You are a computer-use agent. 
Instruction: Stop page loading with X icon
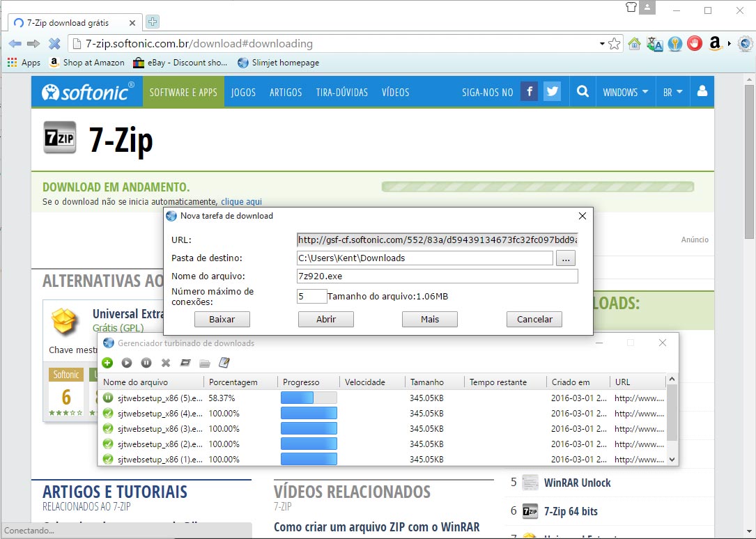click(54, 44)
